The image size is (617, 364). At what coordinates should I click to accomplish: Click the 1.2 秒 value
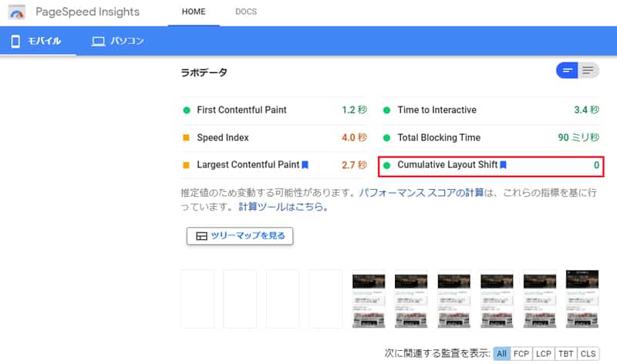point(355,110)
